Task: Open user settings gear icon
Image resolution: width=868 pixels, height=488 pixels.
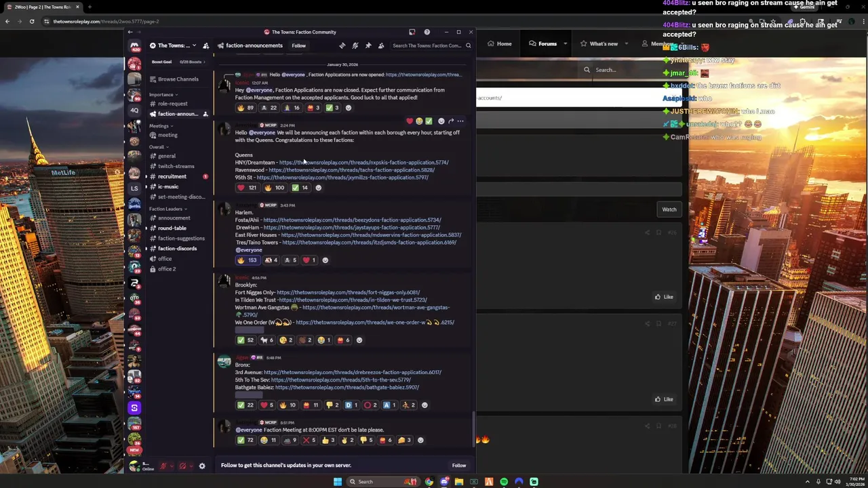Action: point(202,466)
